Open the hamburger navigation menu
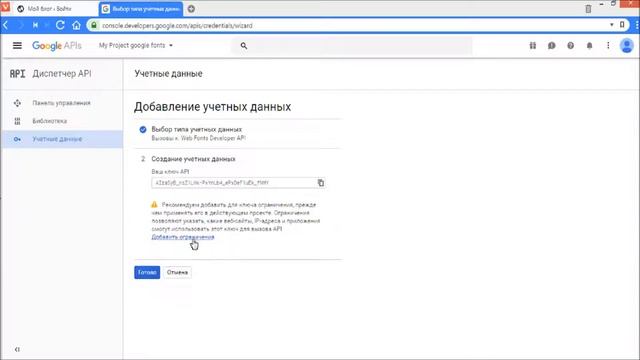The image size is (640, 360). click(x=17, y=45)
